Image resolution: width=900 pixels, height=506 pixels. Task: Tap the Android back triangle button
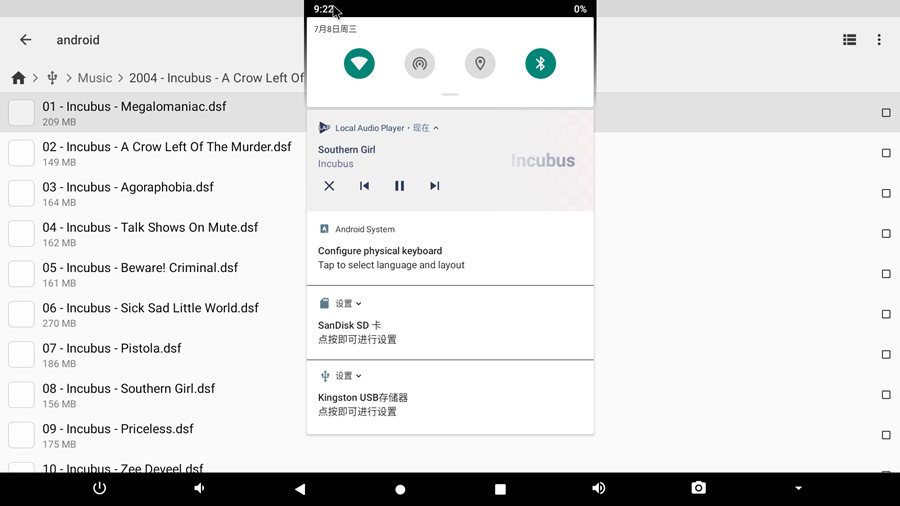(300, 489)
